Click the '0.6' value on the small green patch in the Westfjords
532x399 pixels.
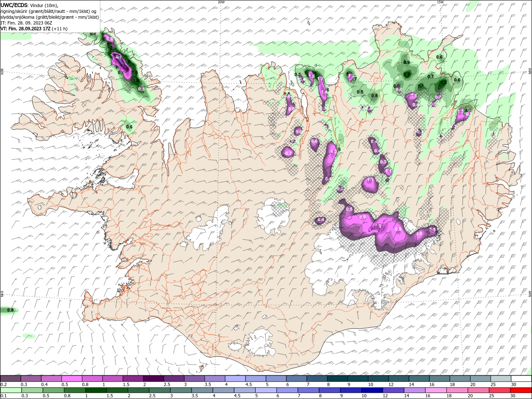[x=129, y=127]
